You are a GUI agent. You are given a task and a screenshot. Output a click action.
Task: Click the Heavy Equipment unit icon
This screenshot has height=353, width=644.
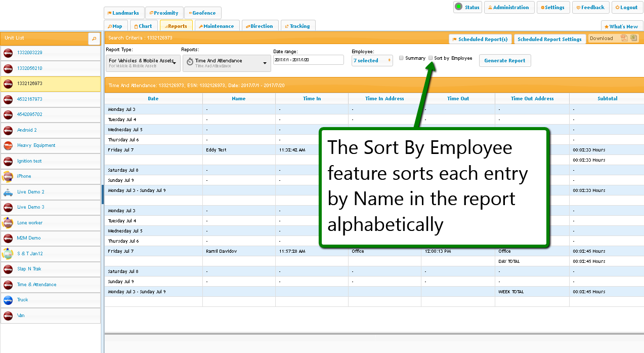[x=8, y=145]
